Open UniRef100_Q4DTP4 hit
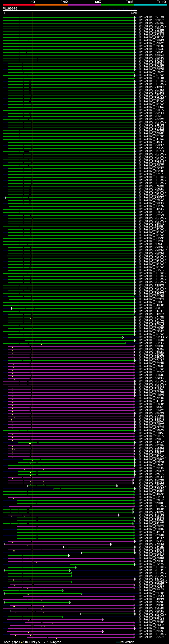The width and height of the screenshot is (169, 644). (152, 492)
